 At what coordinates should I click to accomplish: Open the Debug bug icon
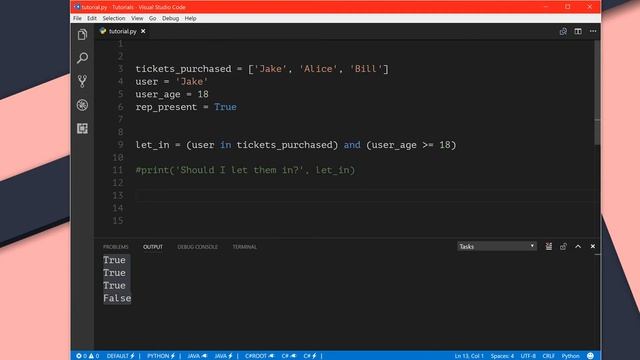pyautogui.click(x=82, y=105)
